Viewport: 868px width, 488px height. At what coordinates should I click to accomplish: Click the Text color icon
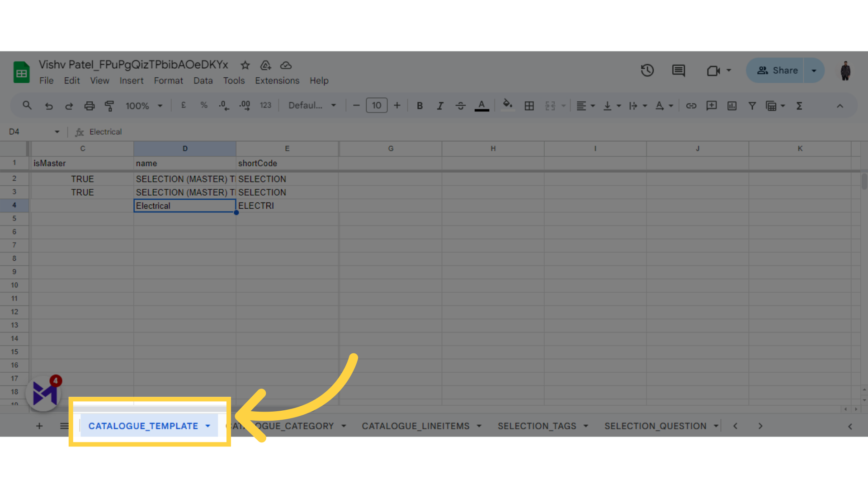point(481,106)
